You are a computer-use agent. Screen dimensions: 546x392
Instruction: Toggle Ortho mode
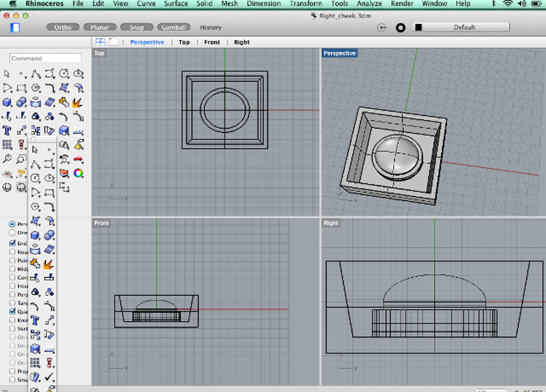pyautogui.click(x=63, y=27)
